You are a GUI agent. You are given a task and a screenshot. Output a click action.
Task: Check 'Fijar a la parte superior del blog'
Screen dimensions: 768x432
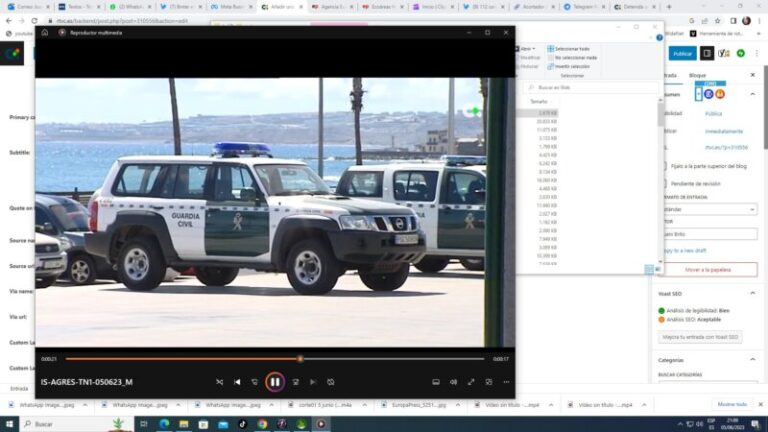pos(664,166)
